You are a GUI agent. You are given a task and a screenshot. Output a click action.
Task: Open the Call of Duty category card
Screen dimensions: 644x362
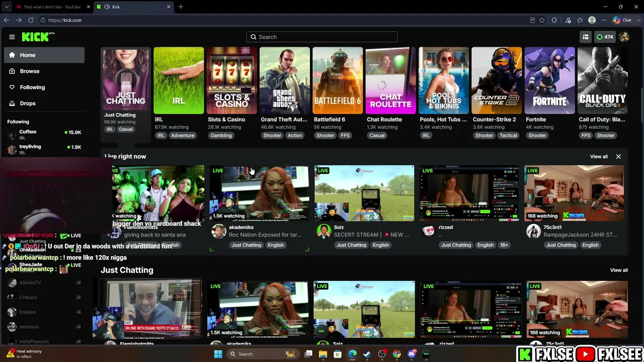point(603,80)
